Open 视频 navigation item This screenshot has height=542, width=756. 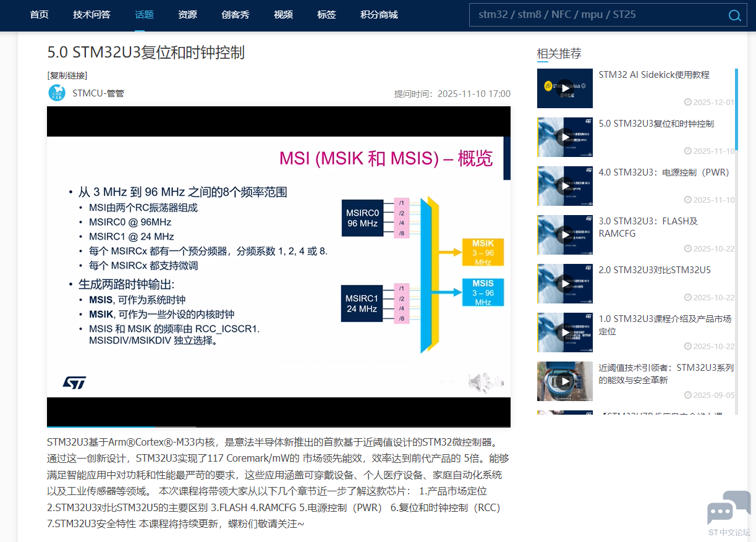(283, 15)
